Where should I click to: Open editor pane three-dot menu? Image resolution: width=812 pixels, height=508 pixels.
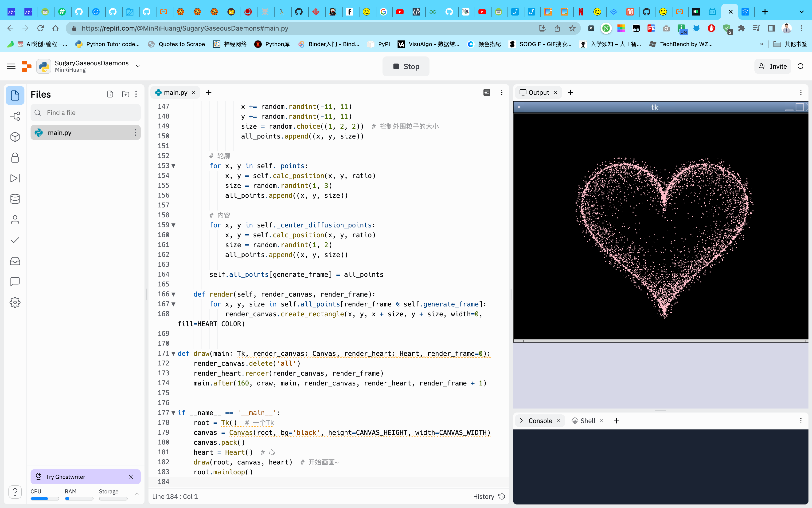point(502,92)
